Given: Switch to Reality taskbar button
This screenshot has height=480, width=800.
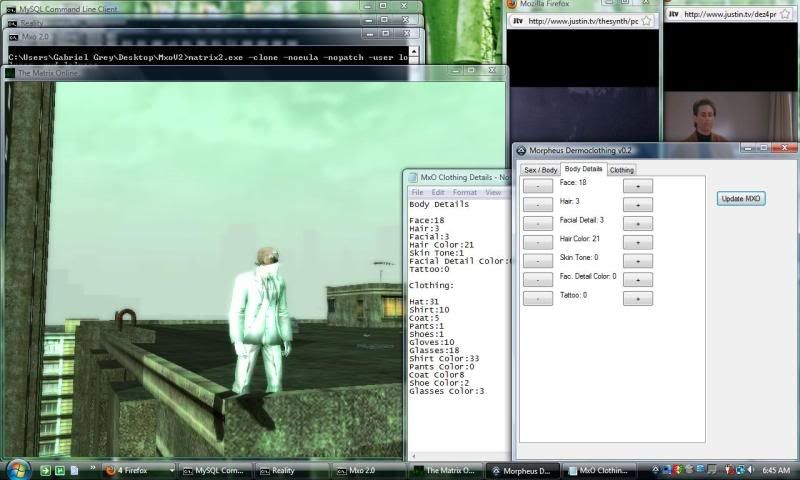Looking at the screenshot, I should point(291,470).
